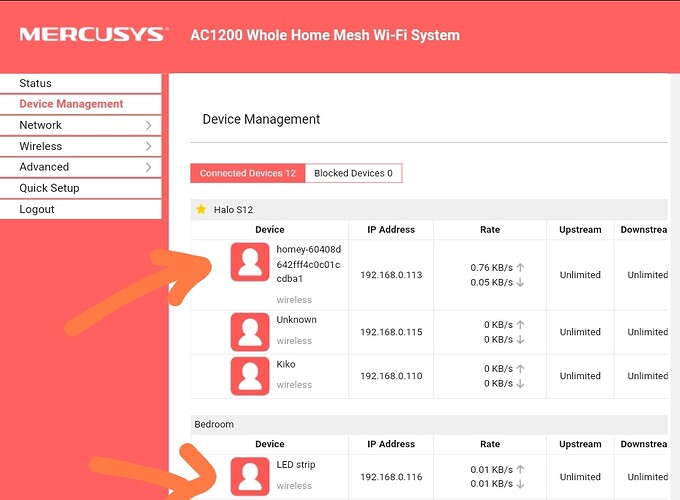
Task: Click the homey-60408d device avatar icon
Action: tap(250, 262)
